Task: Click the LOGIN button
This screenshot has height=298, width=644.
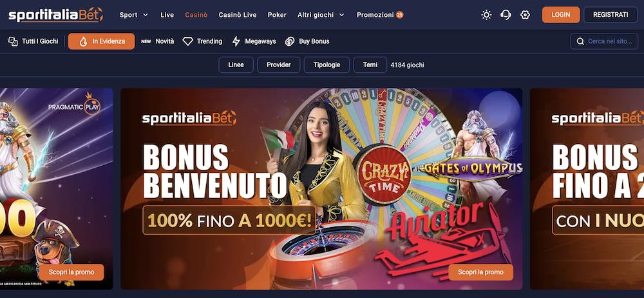Action: click(x=561, y=15)
